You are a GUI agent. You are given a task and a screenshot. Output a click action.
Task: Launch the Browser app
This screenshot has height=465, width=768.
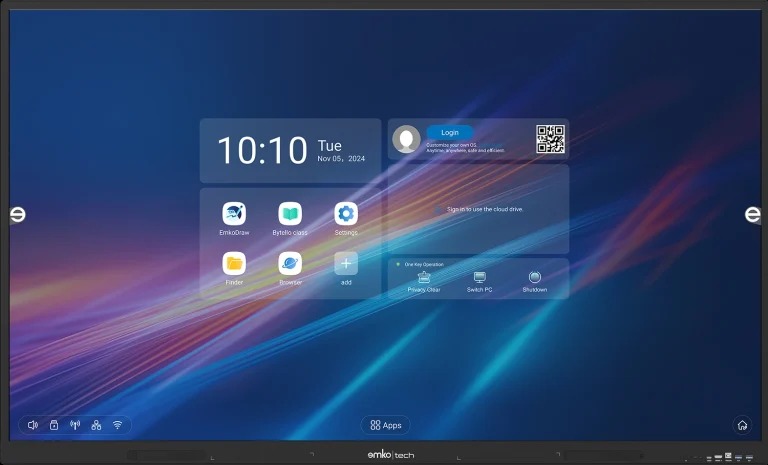(x=290, y=264)
